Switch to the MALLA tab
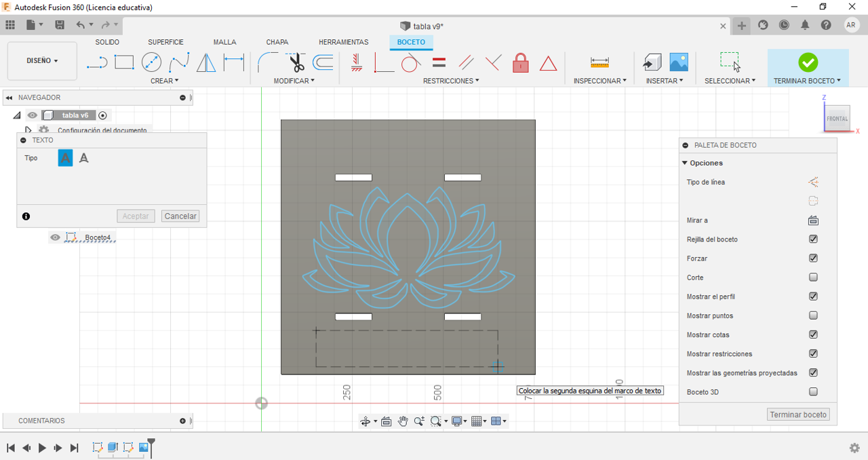Image resolution: width=868 pixels, height=460 pixels. pyautogui.click(x=225, y=42)
